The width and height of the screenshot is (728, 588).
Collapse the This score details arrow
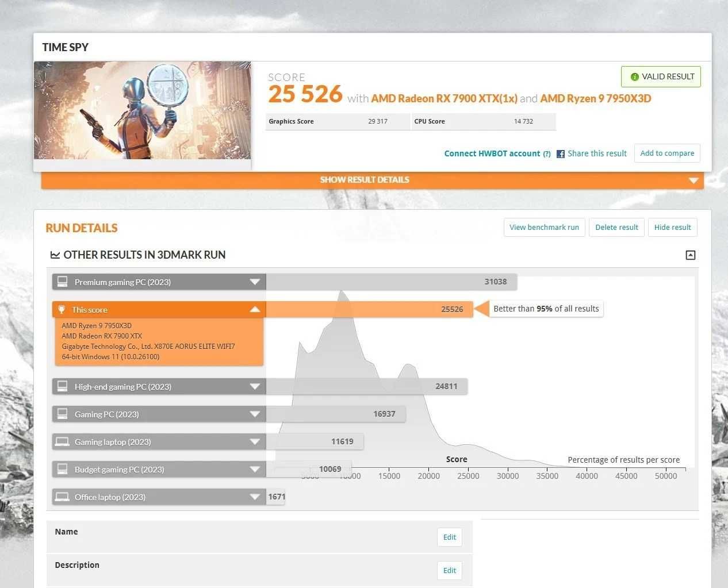tap(255, 310)
